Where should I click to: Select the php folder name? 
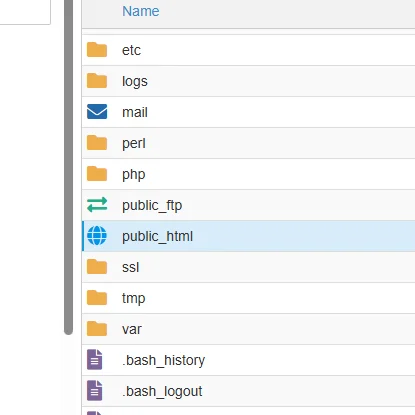[134, 174]
